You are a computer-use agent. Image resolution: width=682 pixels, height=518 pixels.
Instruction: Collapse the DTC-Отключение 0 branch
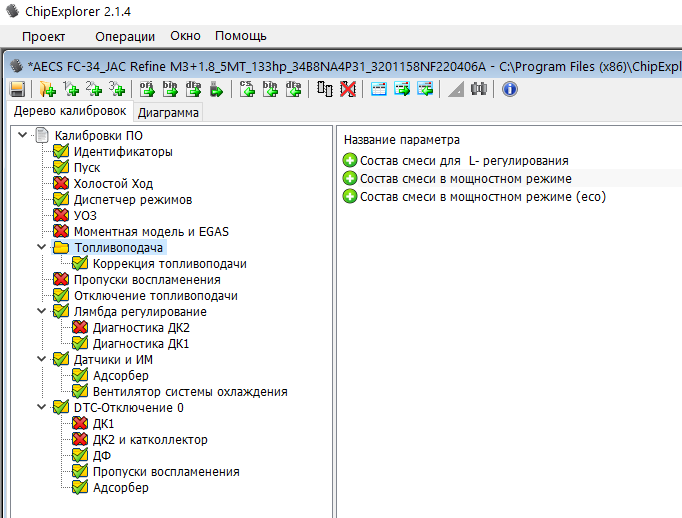40,408
